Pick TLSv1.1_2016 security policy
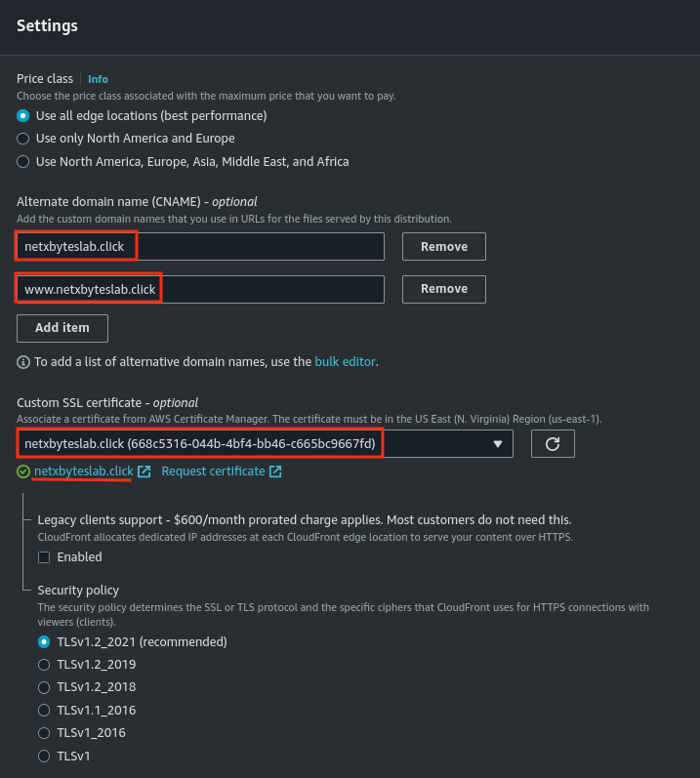This screenshot has height=778, width=700. pos(44,710)
